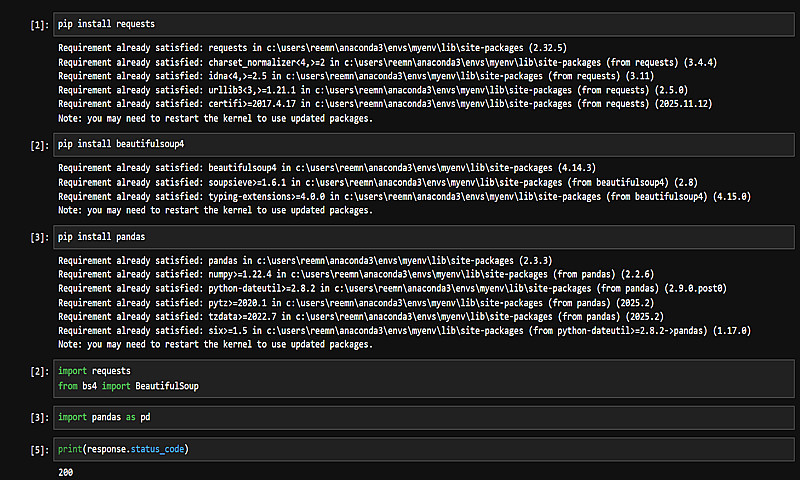800x480 pixels.
Task: Select the 'pip install beautifulsoup4' code cell
Action: pos(400,146)
